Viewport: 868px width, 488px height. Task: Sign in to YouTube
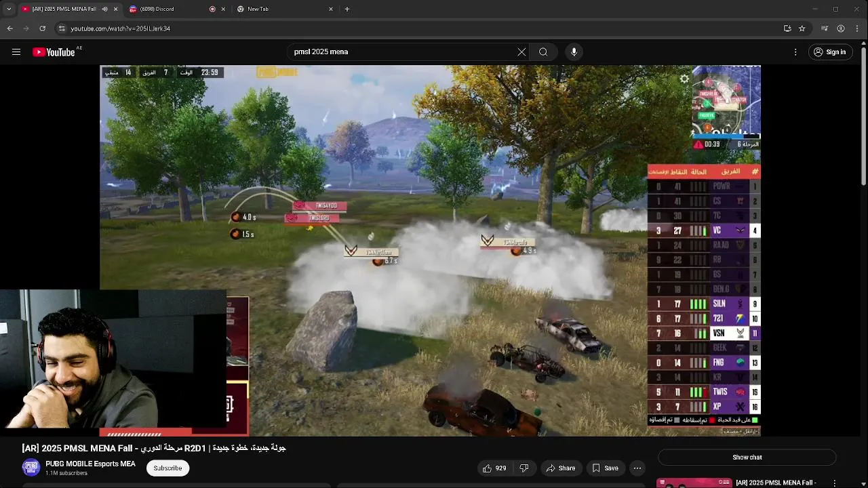pos(829,52)
